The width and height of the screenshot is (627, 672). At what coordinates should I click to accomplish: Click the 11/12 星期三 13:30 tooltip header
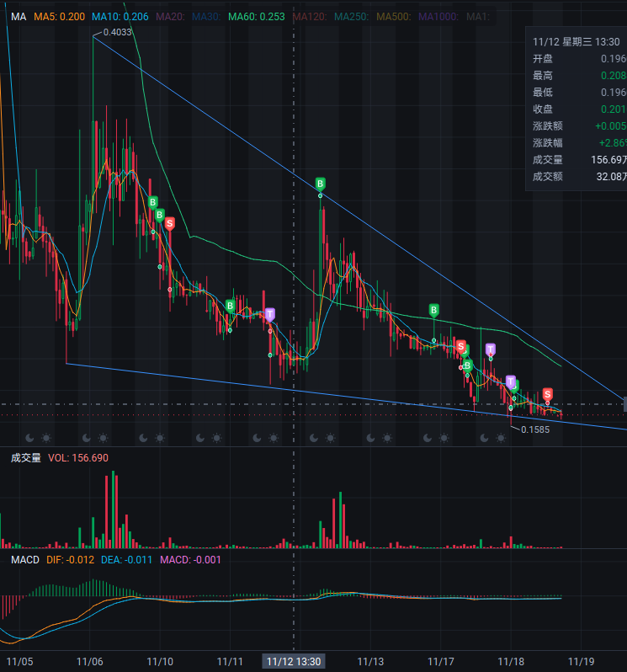pos(576,42)
